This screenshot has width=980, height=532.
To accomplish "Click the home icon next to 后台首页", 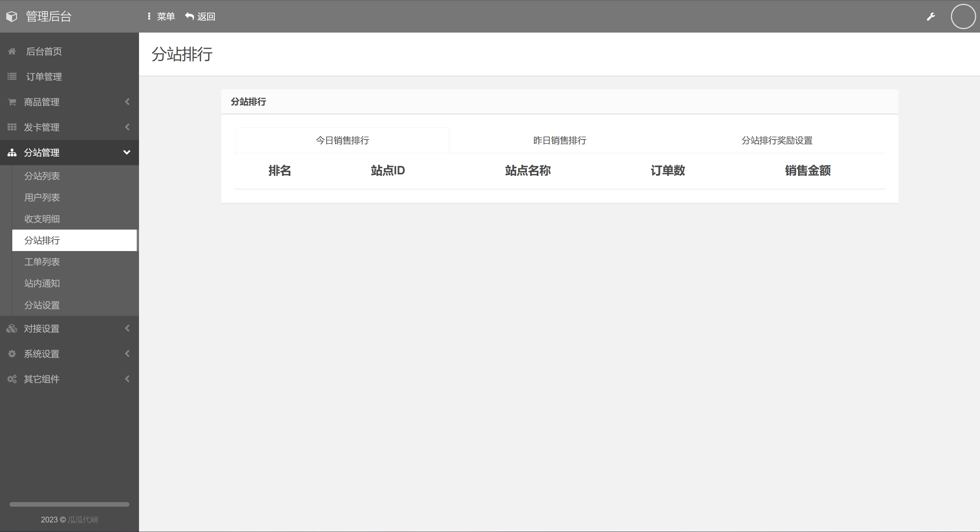I will pos(12,51).
